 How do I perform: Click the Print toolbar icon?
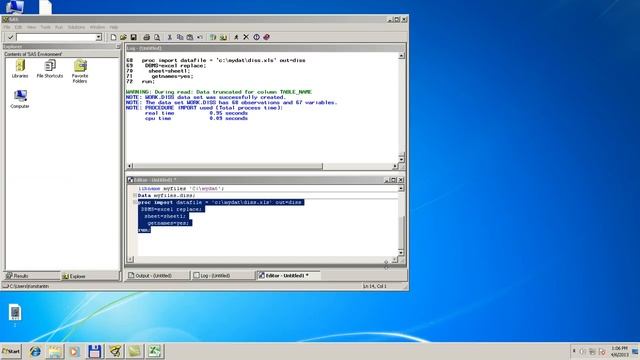coord(147,37)
